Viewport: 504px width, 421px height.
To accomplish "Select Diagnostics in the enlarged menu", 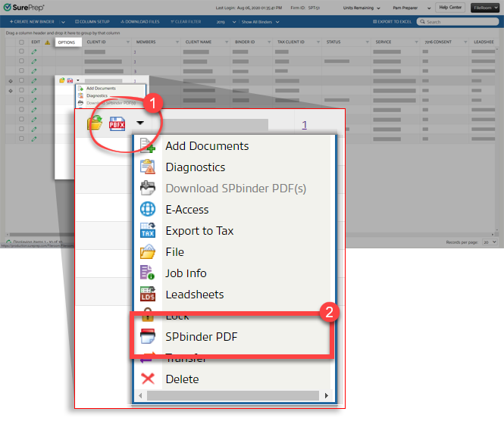I will tap(196, 167).
